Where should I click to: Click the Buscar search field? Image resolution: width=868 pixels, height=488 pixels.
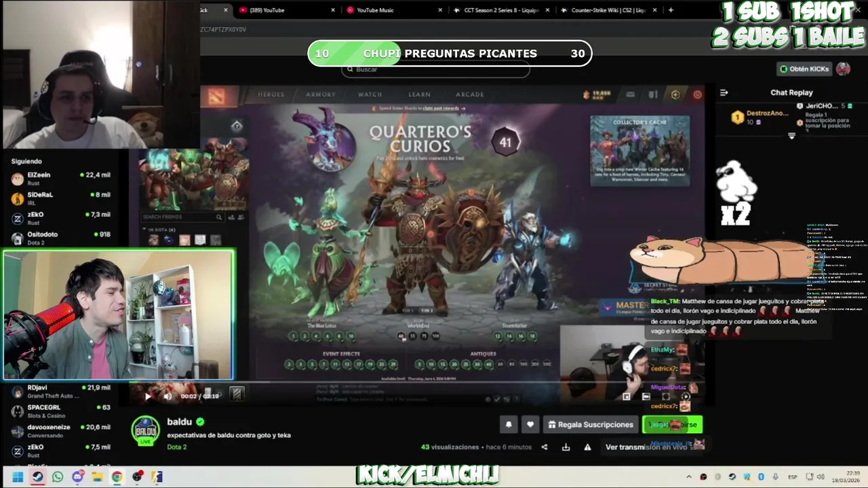pos(435,69)
